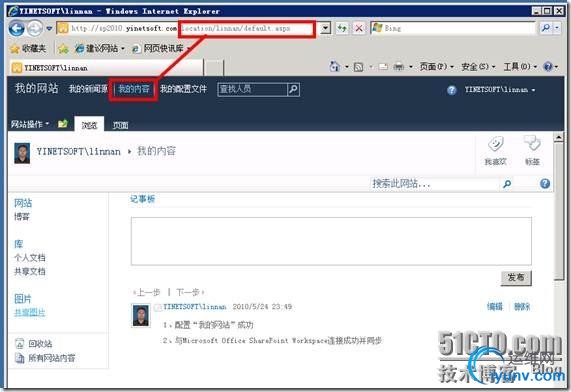Open 共享文档 shared documents library
571x392 pixels.
click(x=30, y=271)
